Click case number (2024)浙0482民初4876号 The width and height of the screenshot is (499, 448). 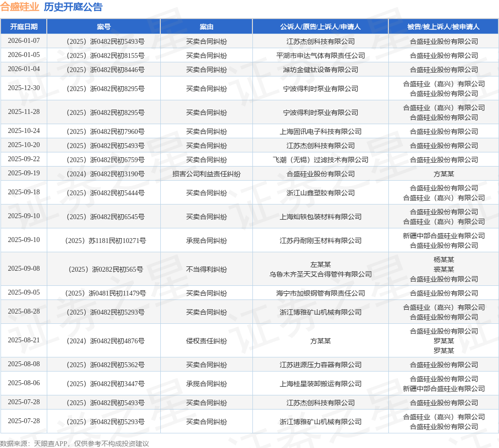click(x=105, y=341)
